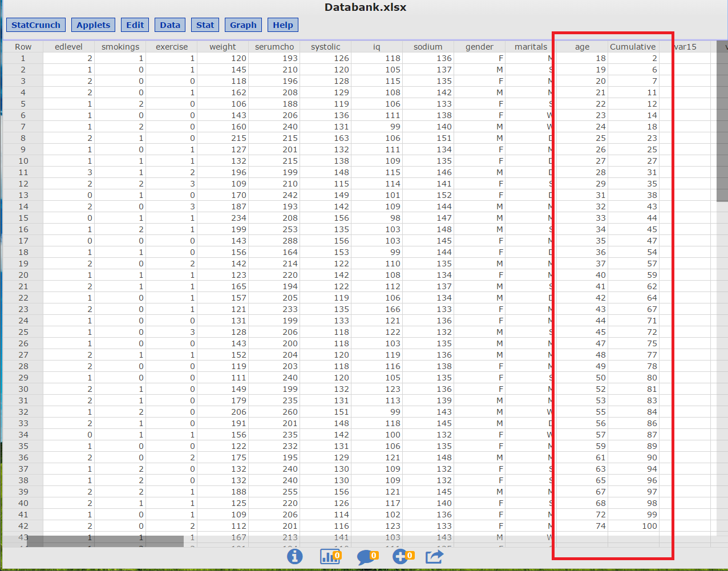728x571 pixels.
Task: Click the Row header cell
Action: (23, 47)
